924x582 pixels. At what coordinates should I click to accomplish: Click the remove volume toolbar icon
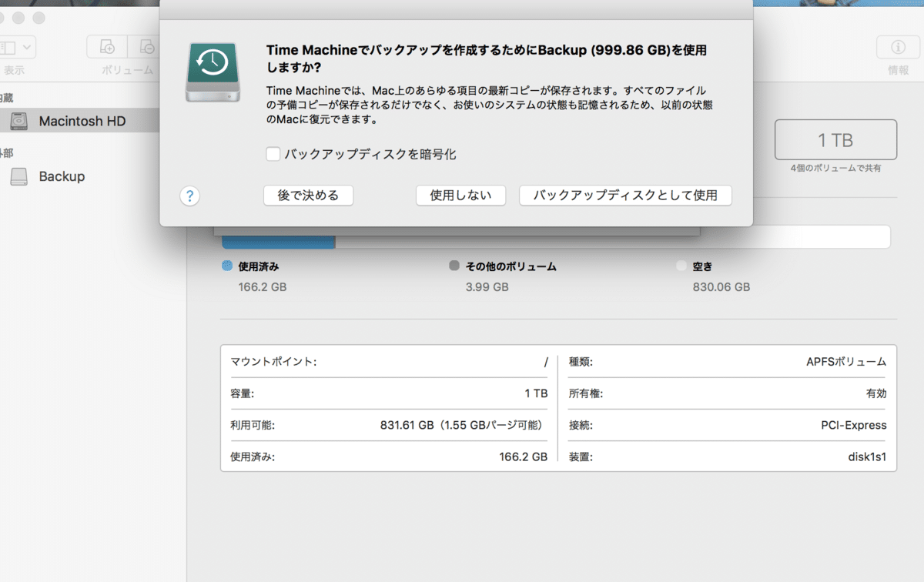pos(146,48)
